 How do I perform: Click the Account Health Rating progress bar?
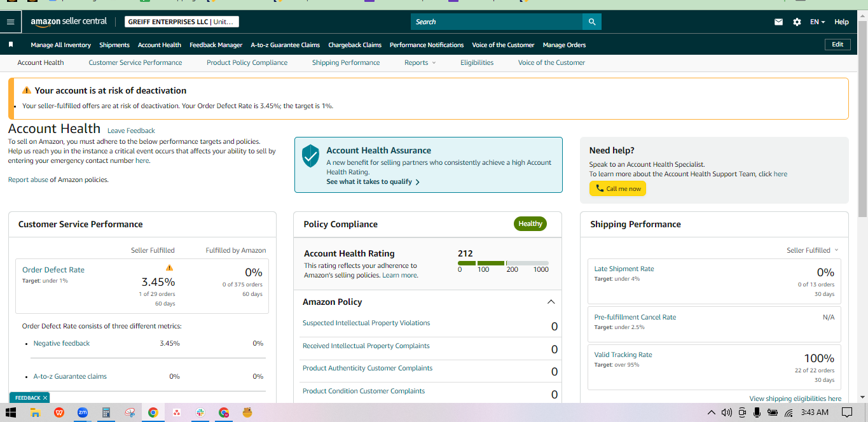503,263
